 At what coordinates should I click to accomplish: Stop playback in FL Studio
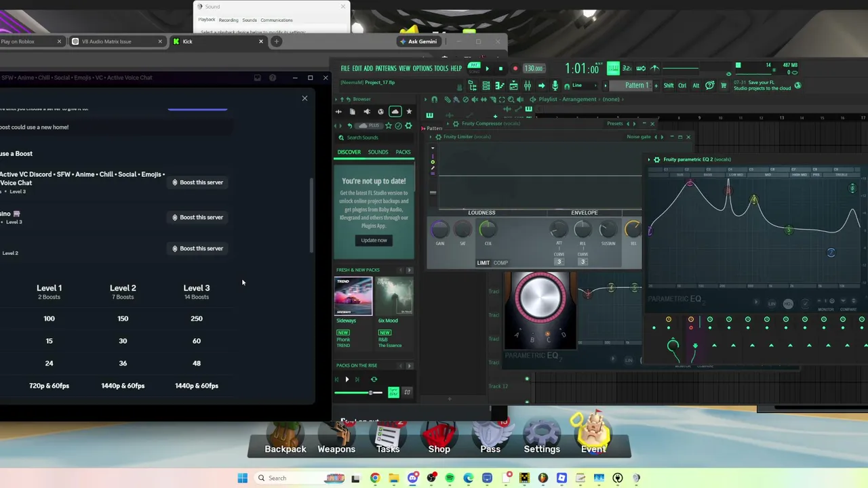pyautogui.click(x=500, y=68)
